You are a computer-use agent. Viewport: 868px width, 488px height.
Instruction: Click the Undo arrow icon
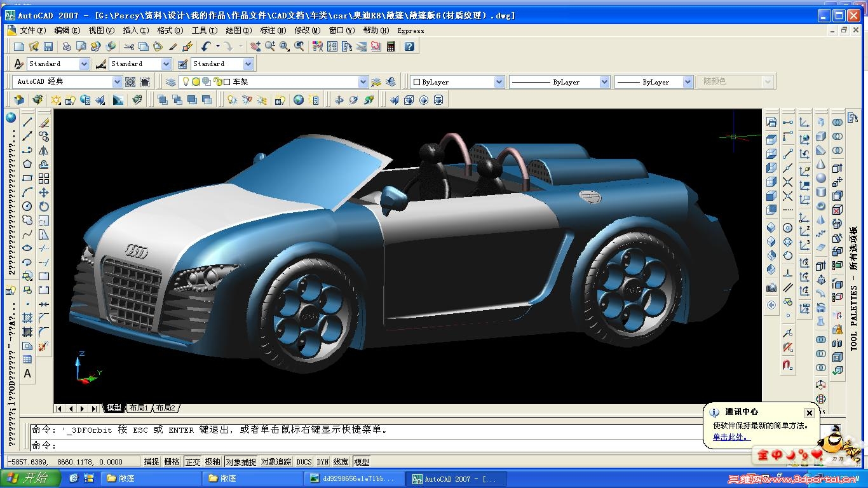coord(205,46)
